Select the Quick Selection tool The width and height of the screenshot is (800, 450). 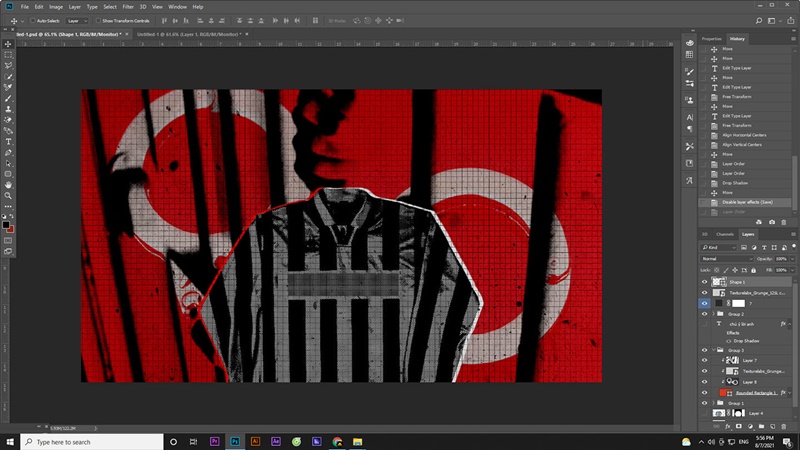pos(8,77)
